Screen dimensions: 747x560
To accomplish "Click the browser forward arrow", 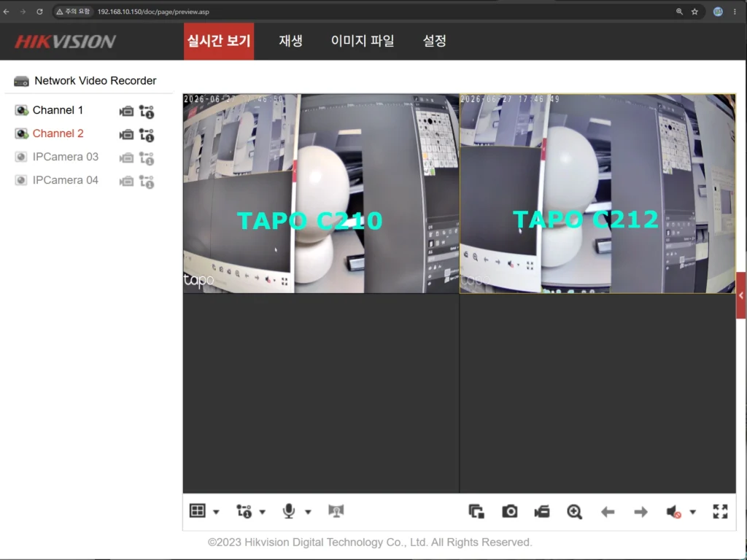I will tap(23, 12).
